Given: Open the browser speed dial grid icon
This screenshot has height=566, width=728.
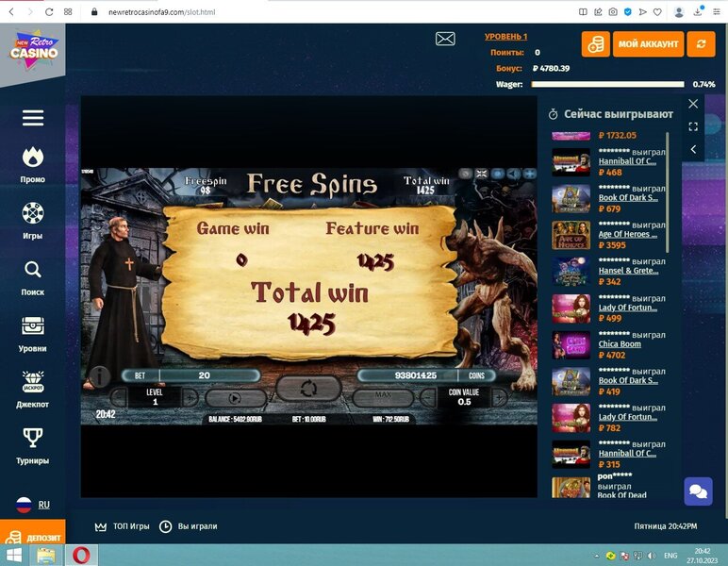Looking at the screenshot, I should tap(68, 12).
